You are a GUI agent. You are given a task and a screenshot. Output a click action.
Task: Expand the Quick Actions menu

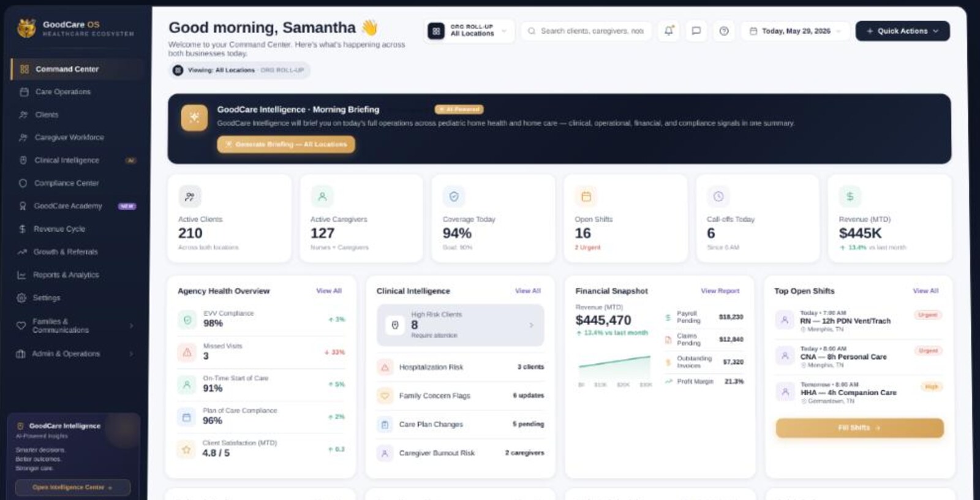tap(902, 31)
